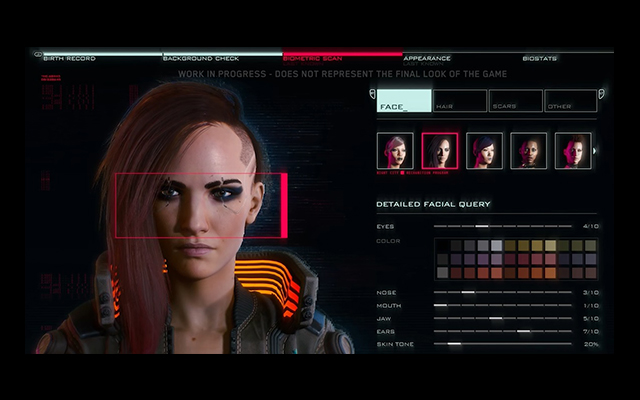Select the first face preset thumbnail

click(394, 151)
